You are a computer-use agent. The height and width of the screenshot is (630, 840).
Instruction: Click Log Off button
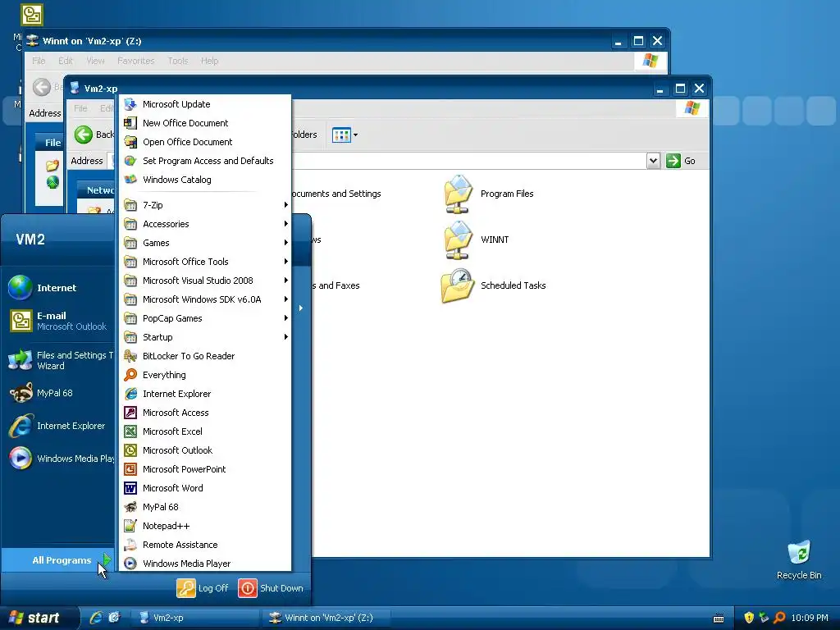coord(203,587)
